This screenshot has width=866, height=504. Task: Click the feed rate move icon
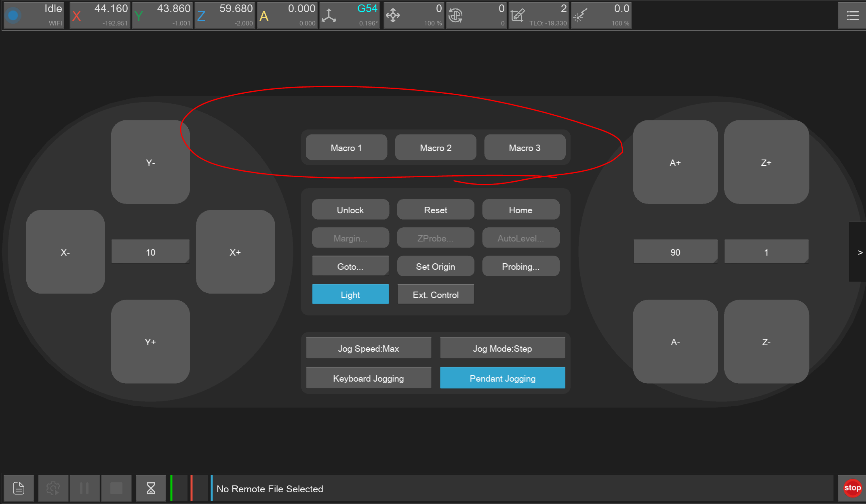(393, 16)
